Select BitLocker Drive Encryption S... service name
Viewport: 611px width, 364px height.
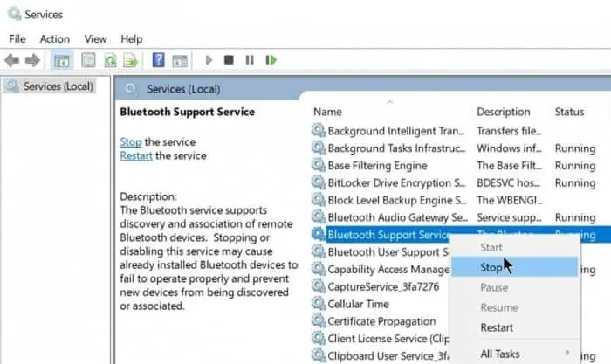coord(396,182)
